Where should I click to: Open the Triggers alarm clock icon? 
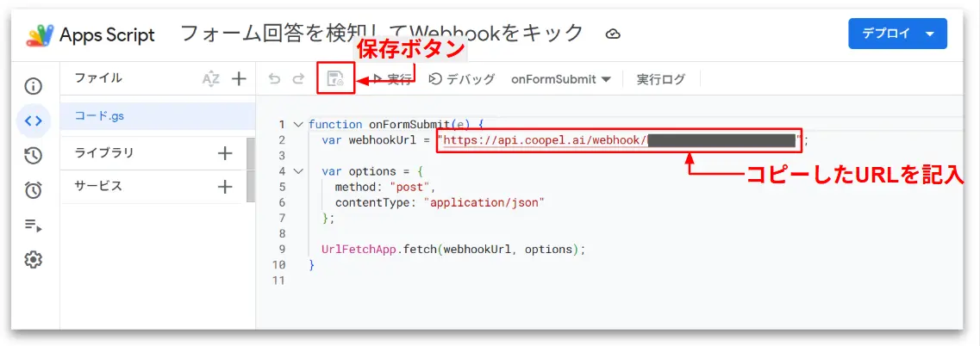pos(33,190)
